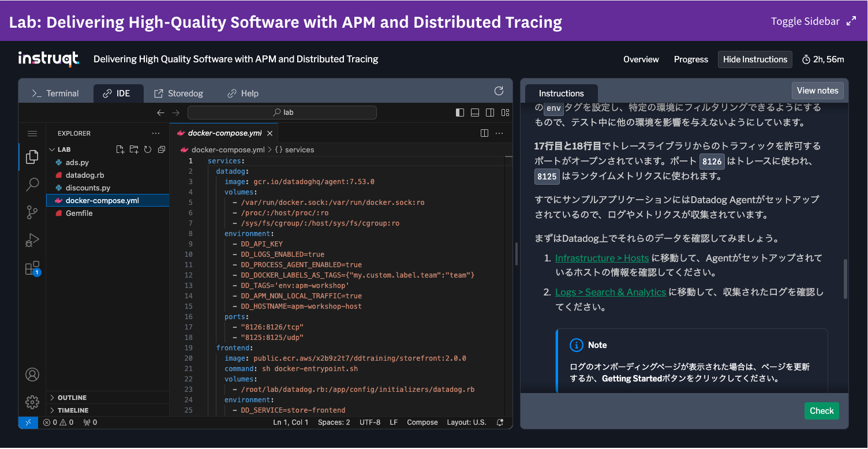The image size is (868, 449).
Task: Open datadog.rb in the Explorer
Action: [107, 175]
